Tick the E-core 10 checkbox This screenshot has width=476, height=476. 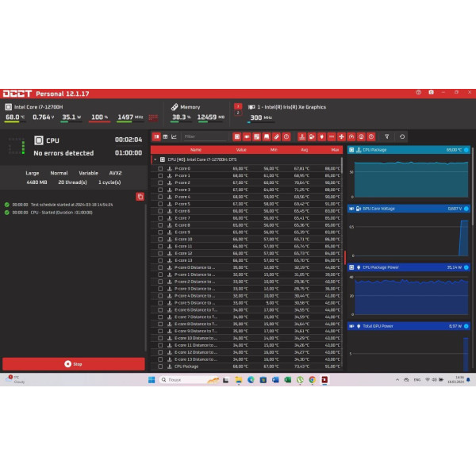160,240
